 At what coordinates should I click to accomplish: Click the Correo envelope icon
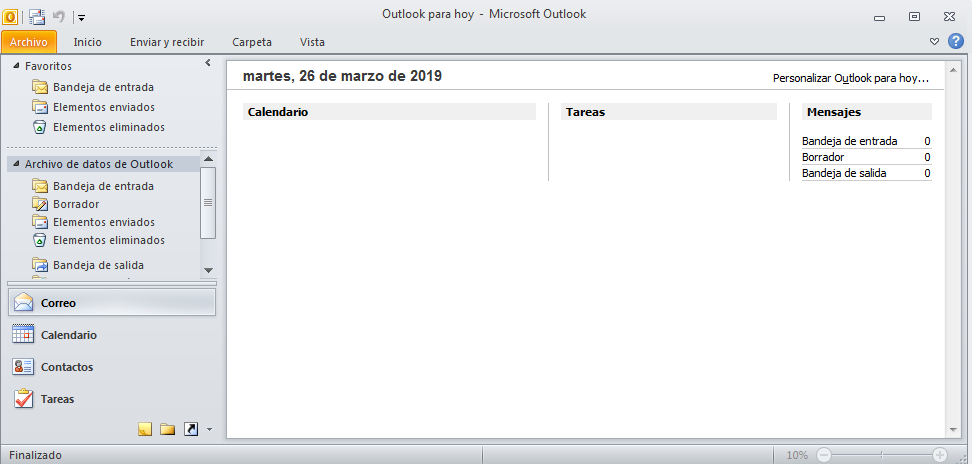(x=24, y=303)
